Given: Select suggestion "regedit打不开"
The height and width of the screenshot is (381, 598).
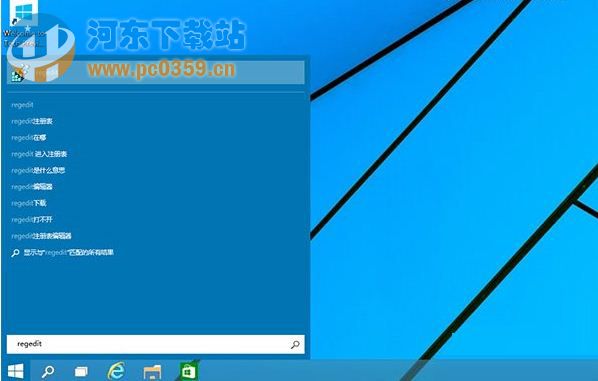Looking at the screenshot, I should coord(32,220).
